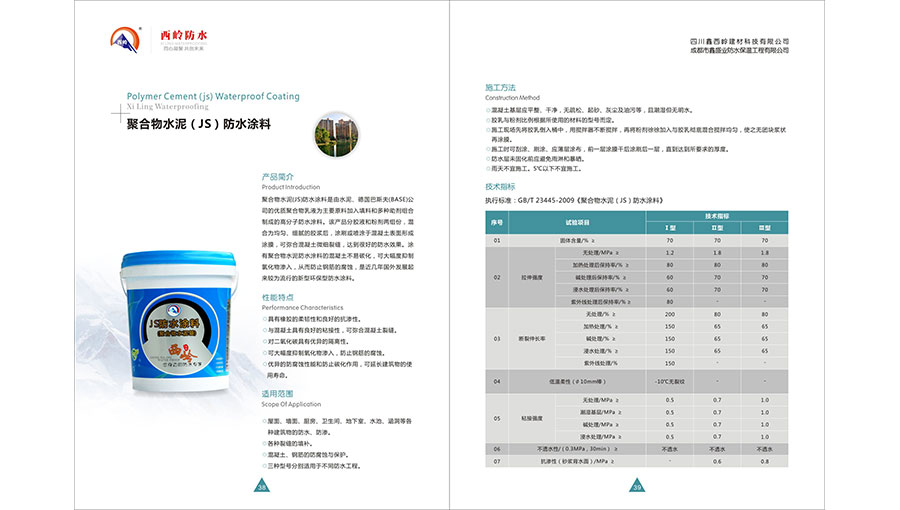Click the 断裂伸长率 category cell
Viewport: 900px width, 510px height.
(x=532, y=338)
